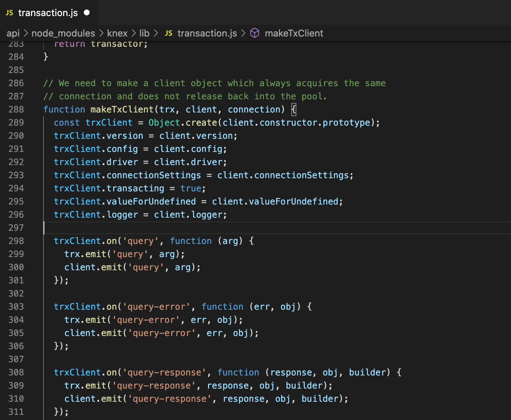Click the unsaved-changes dot on transaction.js tab

[87, 12]
